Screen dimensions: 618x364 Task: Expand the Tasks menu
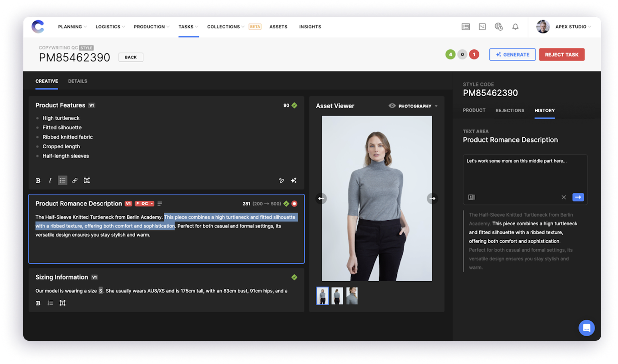click(x=188, y=27)
